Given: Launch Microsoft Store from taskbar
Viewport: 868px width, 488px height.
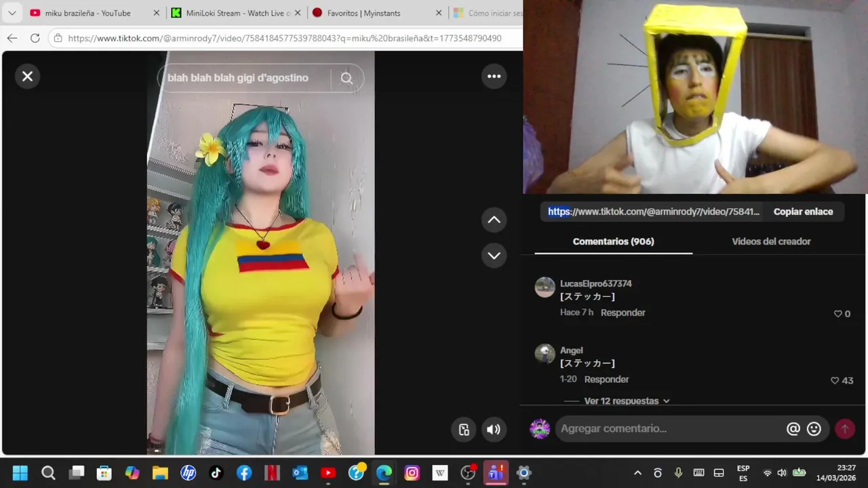Looking at the screenshot, I should pos(104,472).
